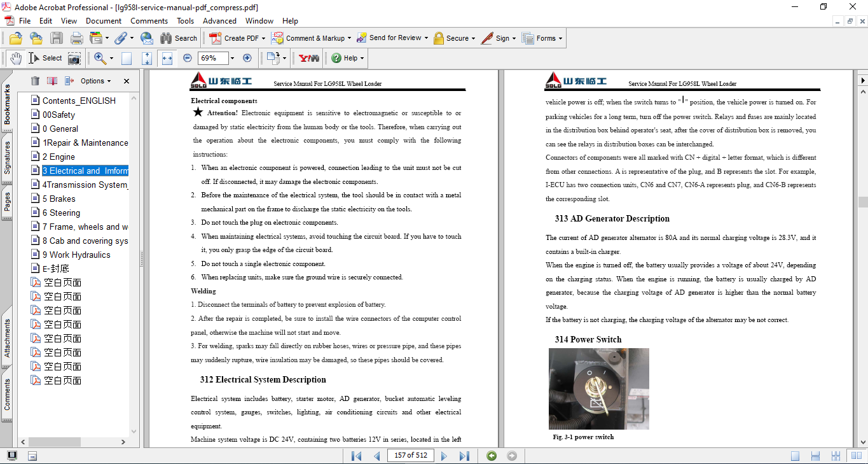Switch to Continuous page layout
The width and height of the screenshot is (868, 464).
tap(816, 456)
